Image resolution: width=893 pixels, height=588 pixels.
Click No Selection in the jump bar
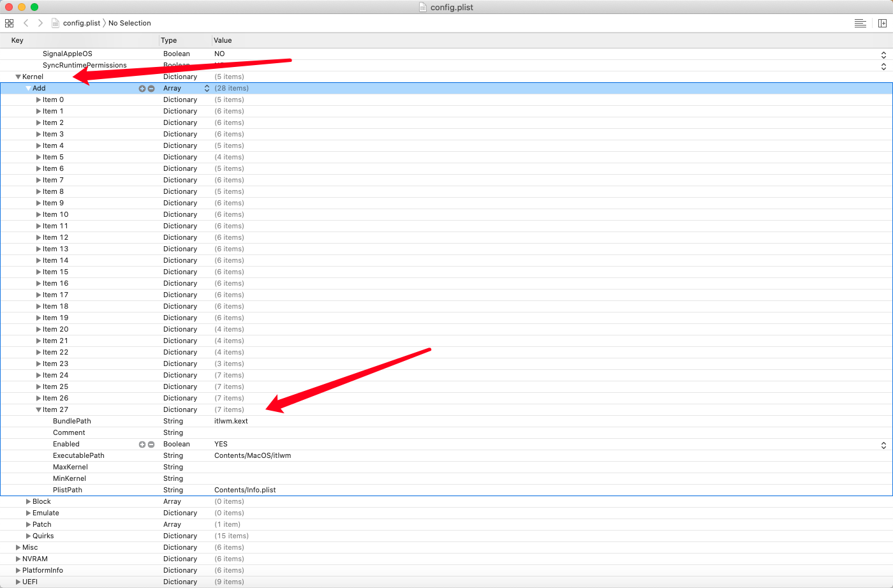(x=129, y=23)
